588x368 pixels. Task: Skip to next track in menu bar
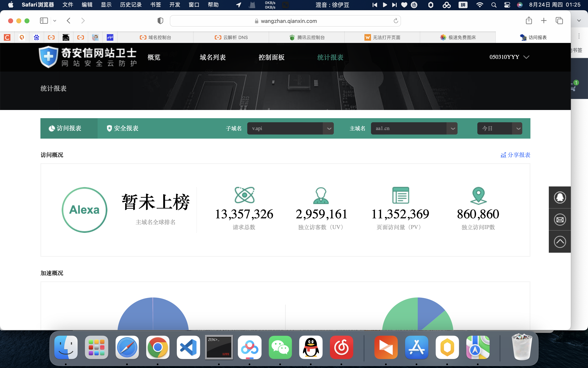pyautogui.click(x=394, y=5)
